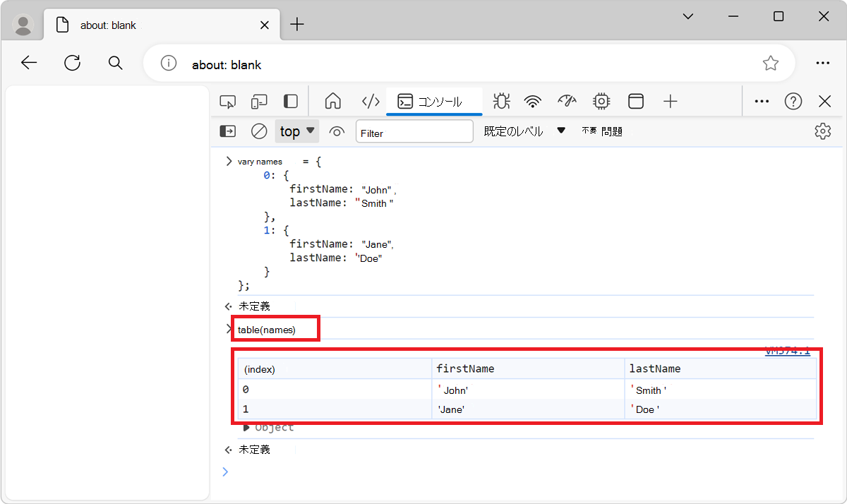
Task: Create a live expression with eye icon
Action: pyautogui.click(x=337, y=131)
